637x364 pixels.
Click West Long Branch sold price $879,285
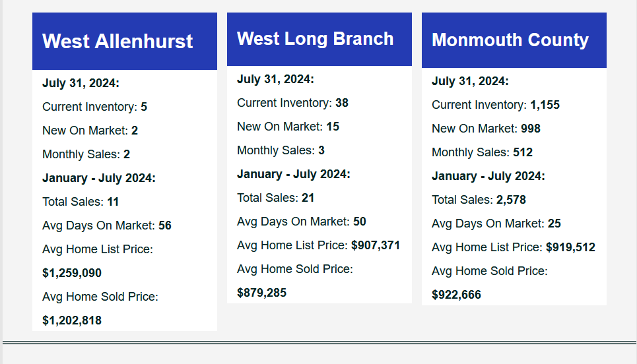coord(261,293)
